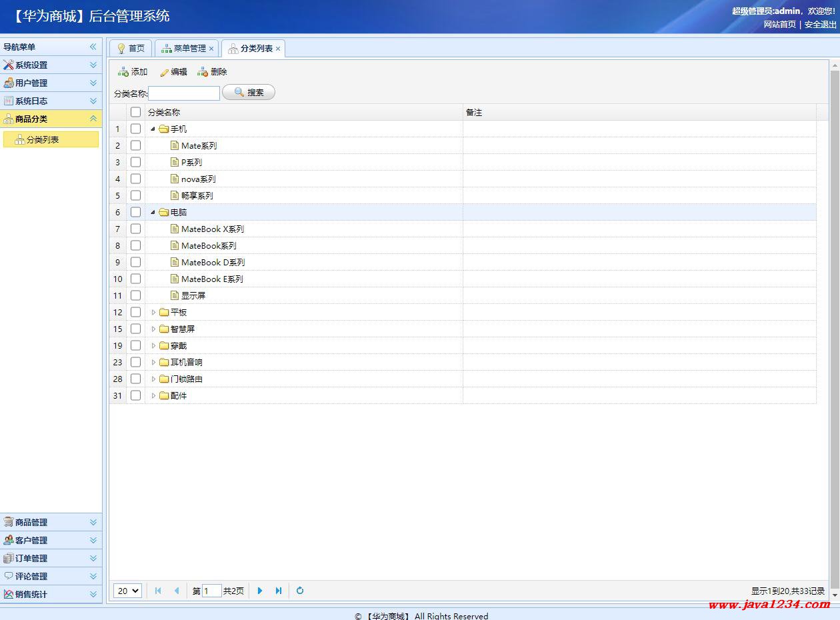Click the folder icon of 配件 row
840x620 pixels.
click(164, 395)
